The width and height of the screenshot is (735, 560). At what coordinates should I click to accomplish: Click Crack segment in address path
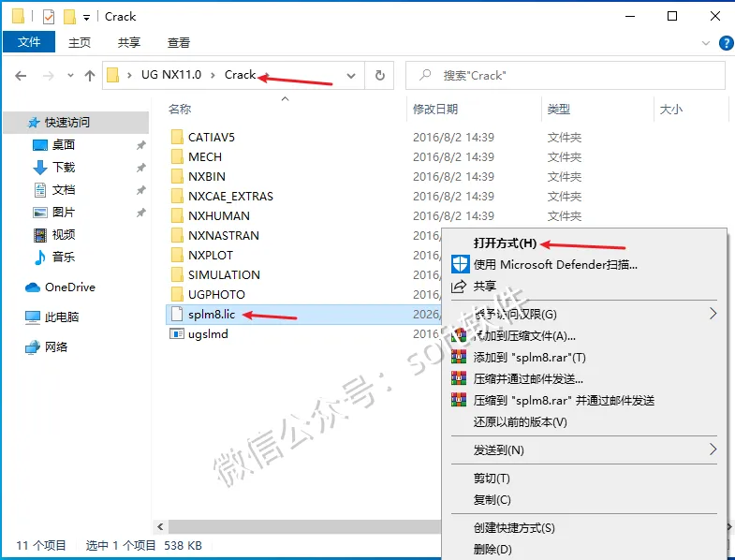pos(240,75)
